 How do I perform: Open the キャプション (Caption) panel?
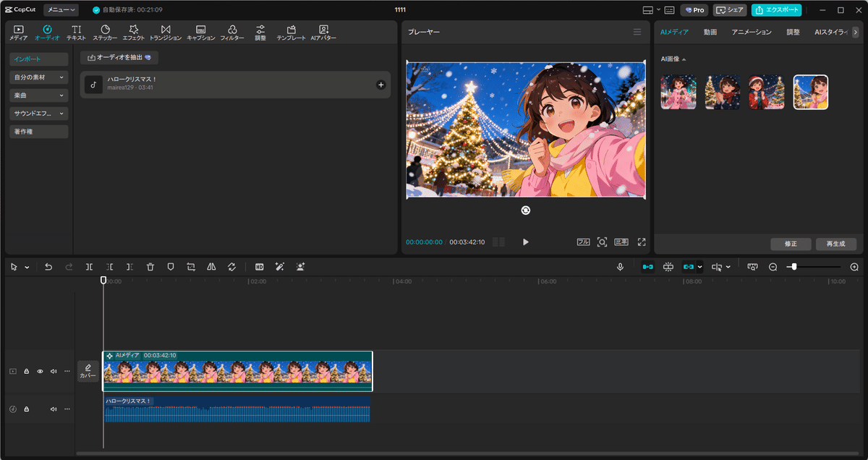tap(200, 33)
